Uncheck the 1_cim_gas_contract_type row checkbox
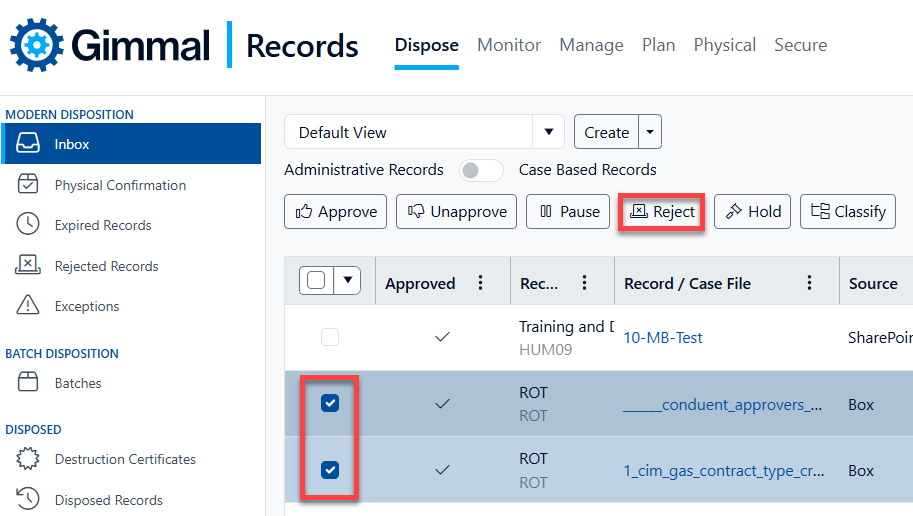The width and height of the screenshot is (913, 516). pos(330,469)
